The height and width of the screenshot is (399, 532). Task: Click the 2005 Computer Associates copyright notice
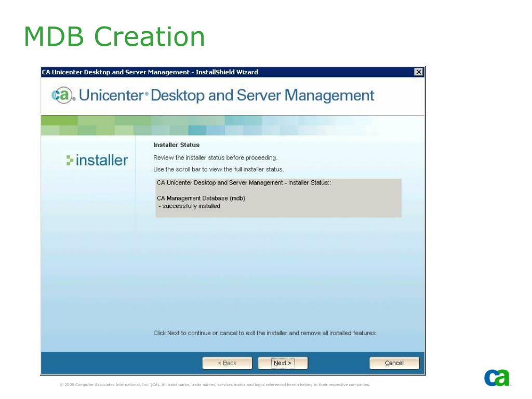pyautogui.click(x=215, y=385)
